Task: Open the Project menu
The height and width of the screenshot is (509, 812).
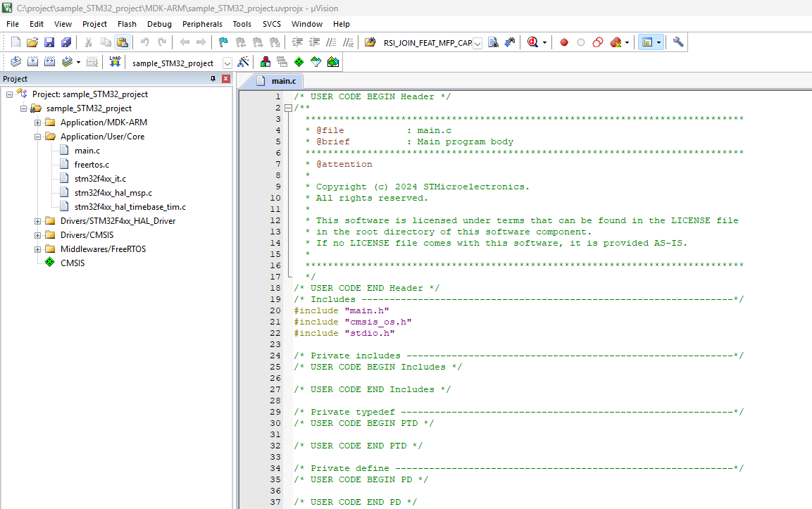Action: [x=94, y=24]
